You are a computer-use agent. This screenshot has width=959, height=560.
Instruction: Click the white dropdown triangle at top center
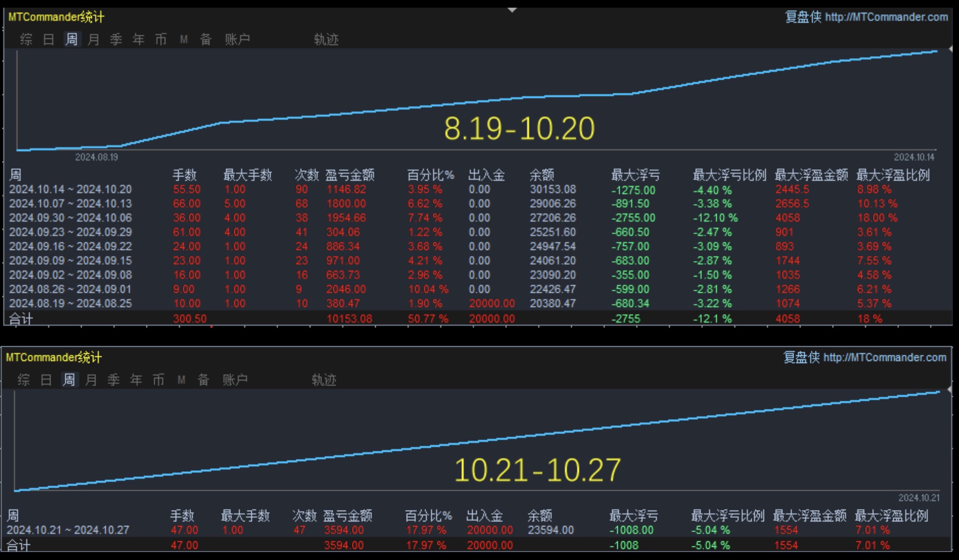click(x=512, y=10)
